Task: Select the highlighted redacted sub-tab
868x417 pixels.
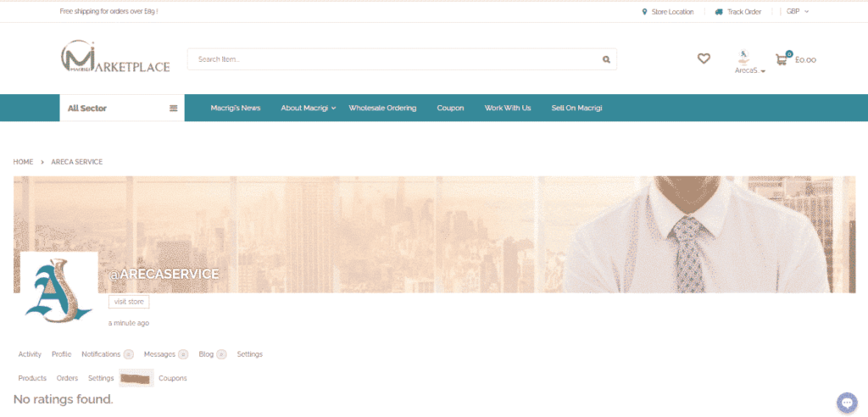Action: click(136, 378)
